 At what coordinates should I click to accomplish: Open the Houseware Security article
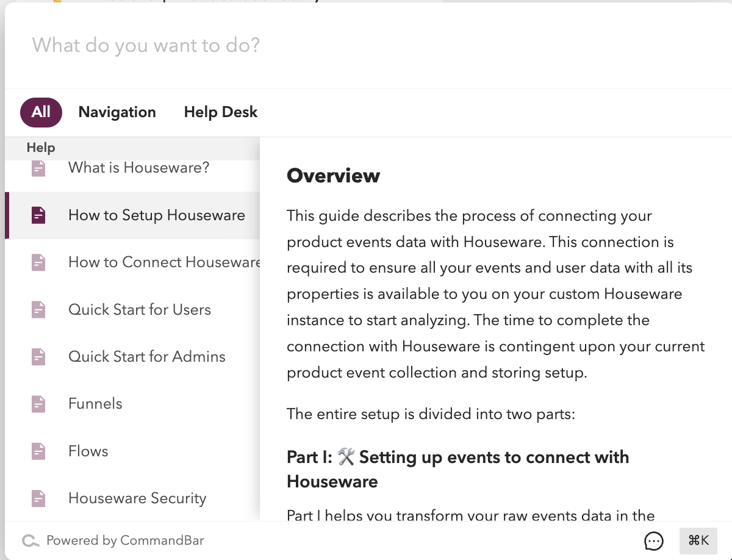(x=137, y=498)
